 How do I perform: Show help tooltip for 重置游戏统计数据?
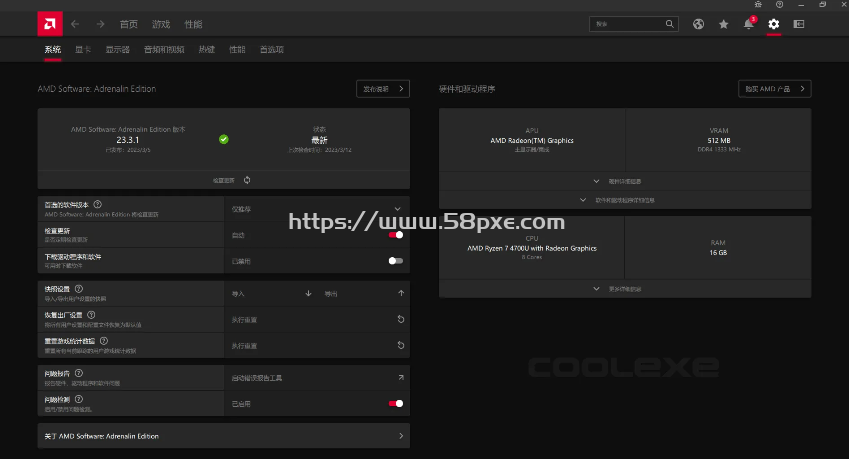(103, 341)
